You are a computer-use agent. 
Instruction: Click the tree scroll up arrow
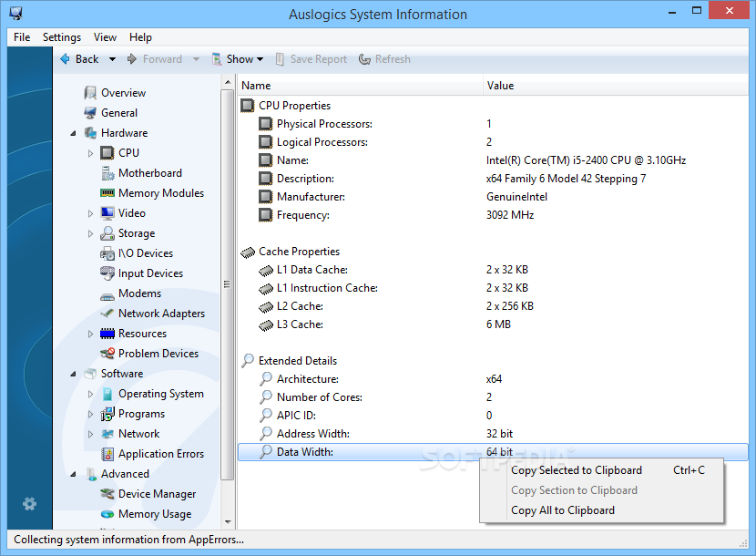(x=228, y=82)
